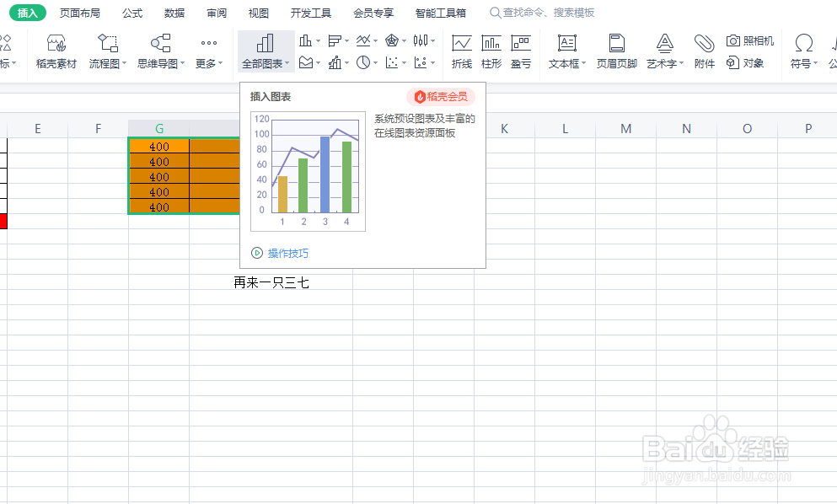This screenshot has height=504, width=837.
Task: Switch to the 视图 tab
Action: click(259, 13)
